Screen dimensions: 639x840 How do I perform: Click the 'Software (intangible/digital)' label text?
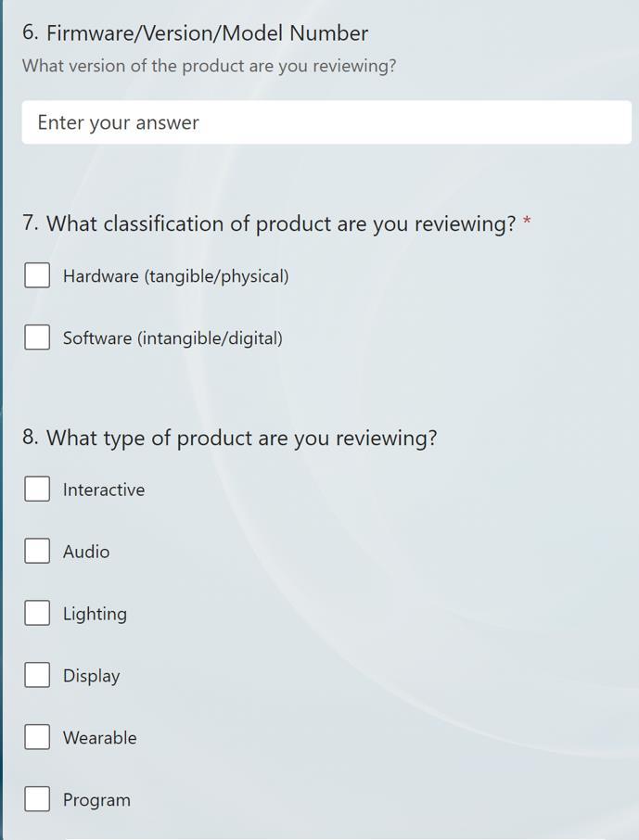point(173,338)
